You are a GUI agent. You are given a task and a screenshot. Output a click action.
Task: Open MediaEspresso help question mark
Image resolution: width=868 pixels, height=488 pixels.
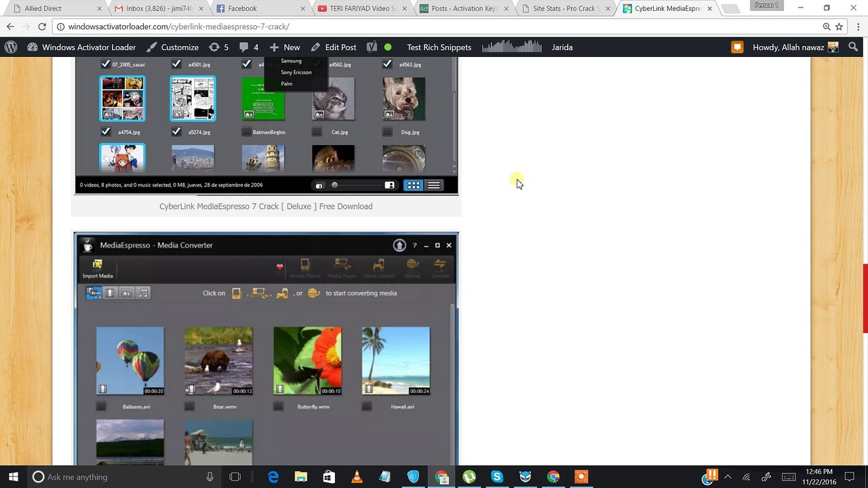[x=414, y=245]
